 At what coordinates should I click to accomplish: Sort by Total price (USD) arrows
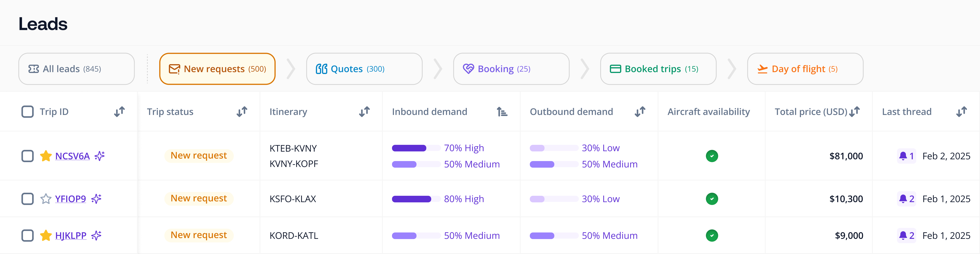click(854, 112)
